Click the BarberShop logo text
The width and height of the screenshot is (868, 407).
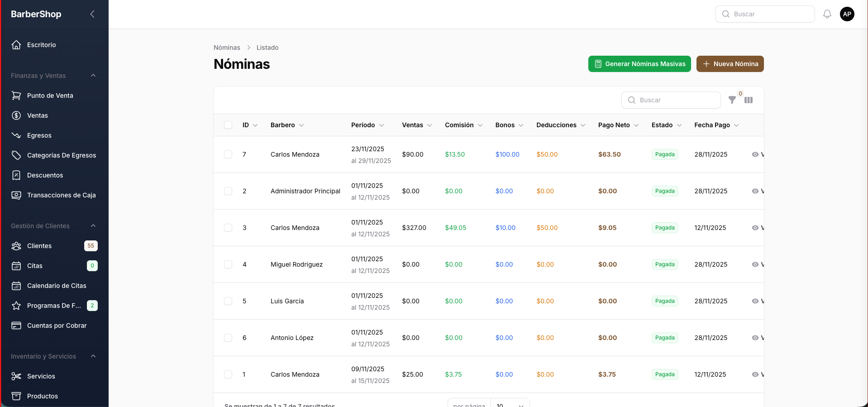pyautogui.click(x=36, y=14)
